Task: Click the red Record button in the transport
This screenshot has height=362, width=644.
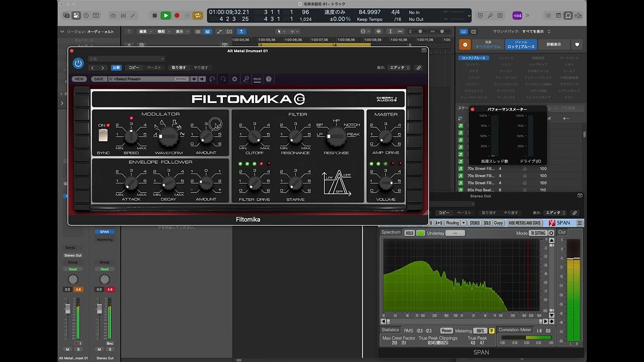Action: click(x=177, y=16)
